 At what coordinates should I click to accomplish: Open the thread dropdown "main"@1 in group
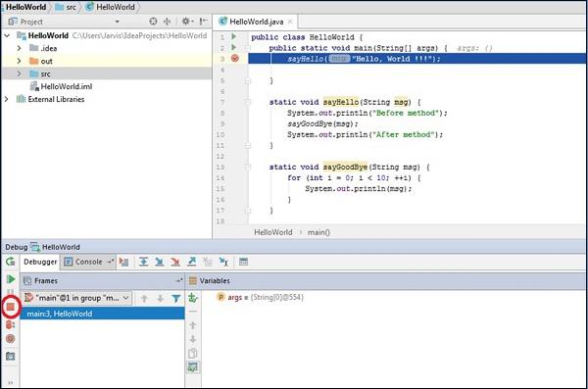pyautogui.click(x=76, y=298)
